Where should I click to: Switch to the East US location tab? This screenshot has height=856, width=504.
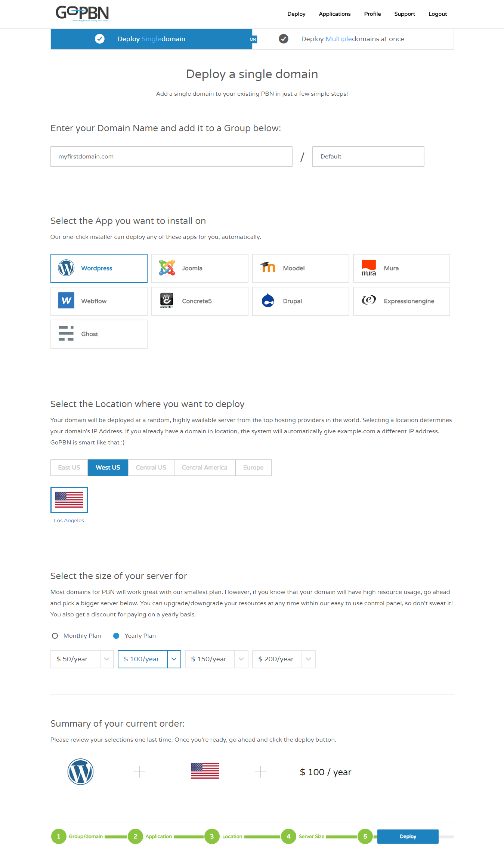pyautogui.click(x=69, y=468)
